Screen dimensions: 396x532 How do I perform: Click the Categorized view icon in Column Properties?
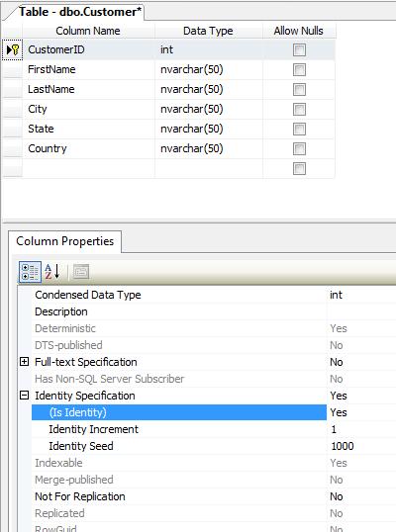[30, 272]
